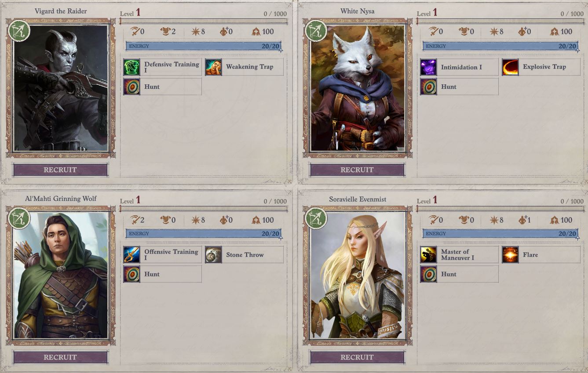588x373 pixels.
Task: Select Explosive Trap ability icon
Action: tap(510, 67)
